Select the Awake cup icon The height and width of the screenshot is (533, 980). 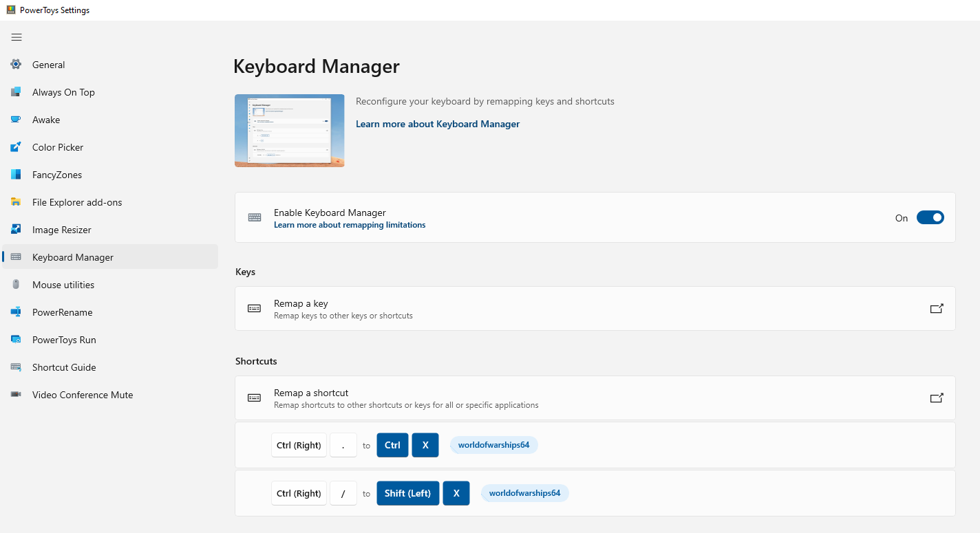click(x=16, y=120)
